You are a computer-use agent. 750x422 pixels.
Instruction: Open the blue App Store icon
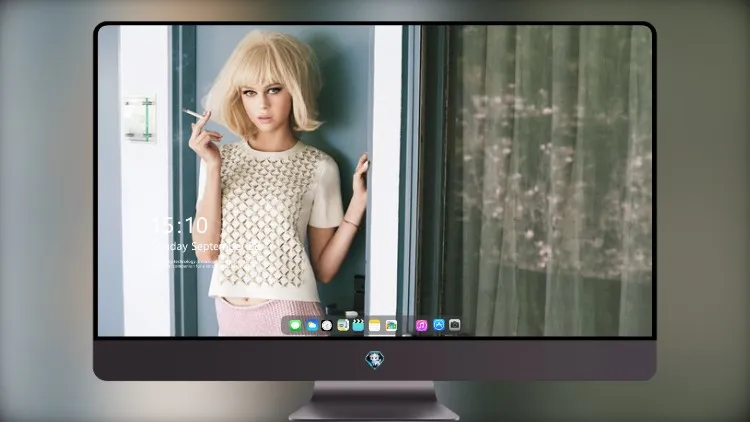tap(439, 325)
